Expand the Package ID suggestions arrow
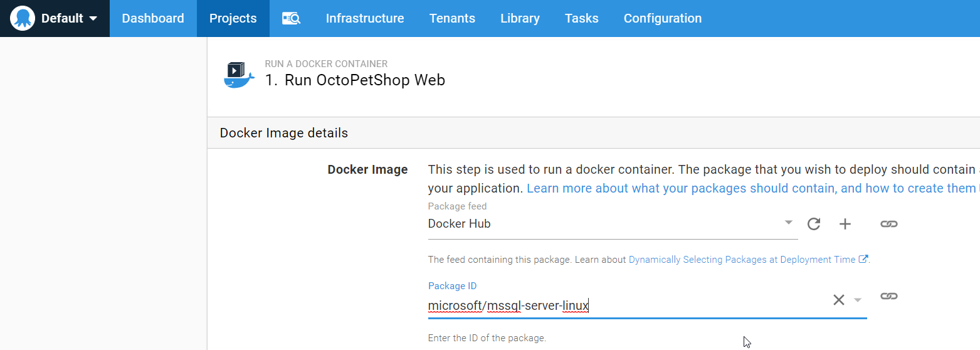This screenshot has height=350, width=980. pyautogui.click(x=858, y=300)
